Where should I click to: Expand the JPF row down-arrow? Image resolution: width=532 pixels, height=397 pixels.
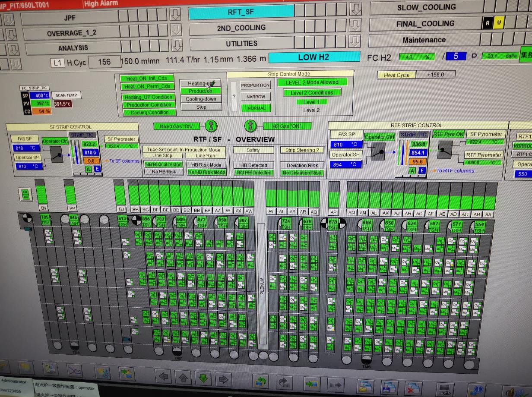[x=175, y=15]
